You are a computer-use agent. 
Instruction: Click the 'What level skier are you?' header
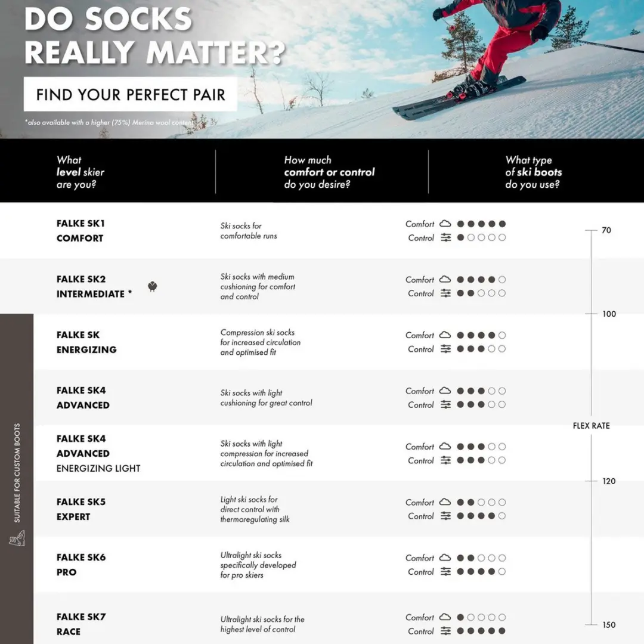click(80, 172)
